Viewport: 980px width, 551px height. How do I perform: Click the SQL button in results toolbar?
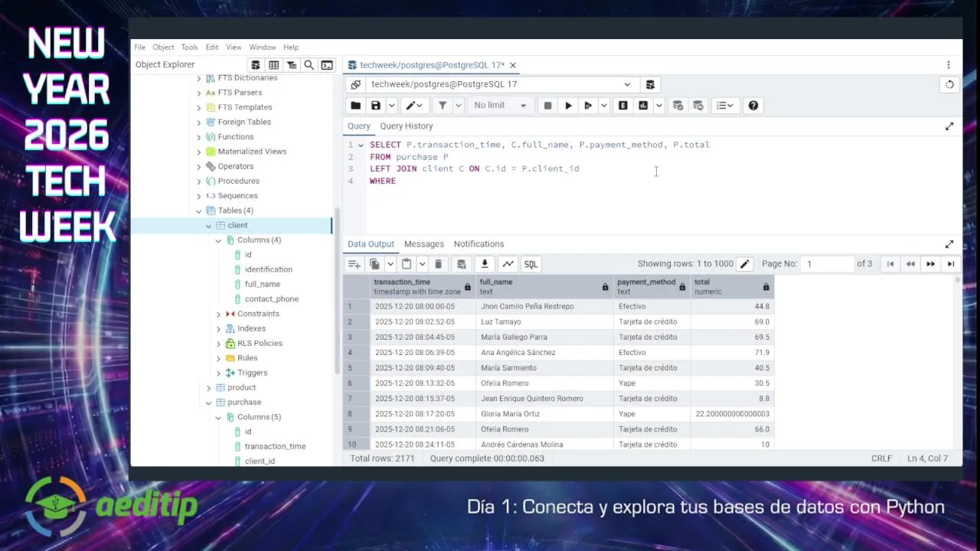531,264
